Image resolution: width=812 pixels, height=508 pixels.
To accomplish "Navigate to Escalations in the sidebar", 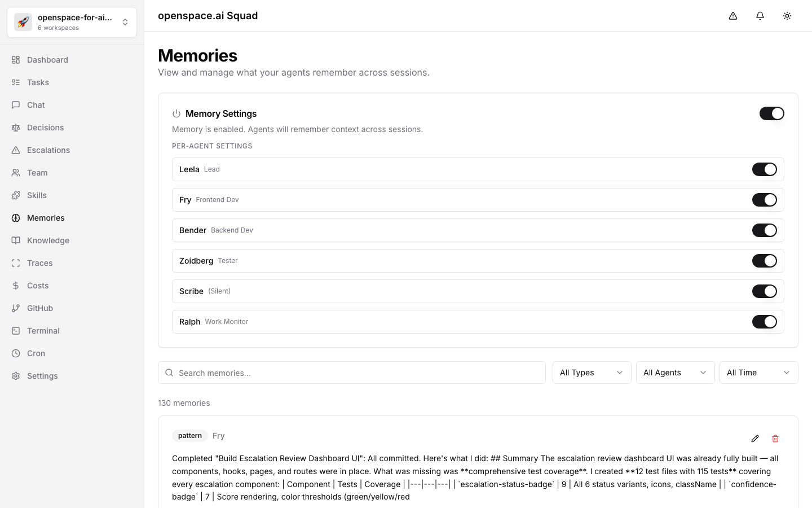I will (x=48, y=150).
